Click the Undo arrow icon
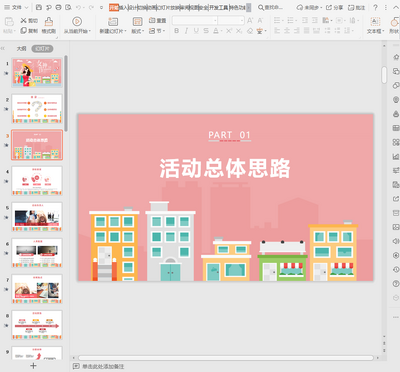The width and height of the screenshot is (400, 372). 78,7
